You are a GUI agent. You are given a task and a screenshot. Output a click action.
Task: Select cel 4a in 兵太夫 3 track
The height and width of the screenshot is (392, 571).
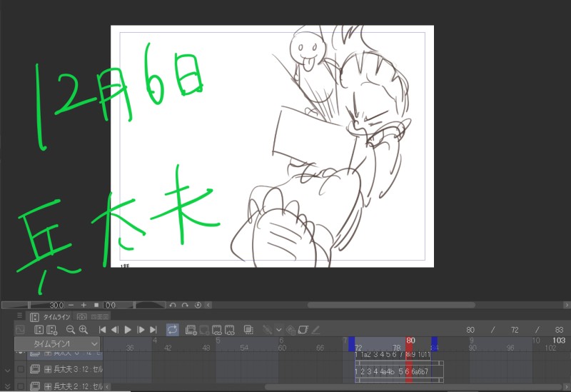(x=383, y=372)
